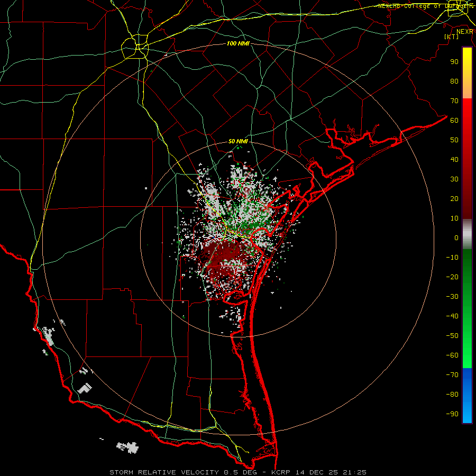Click the -60 value on the color scale
The image size is (476, 476).
pyautogui.click(x=452, y=355)
